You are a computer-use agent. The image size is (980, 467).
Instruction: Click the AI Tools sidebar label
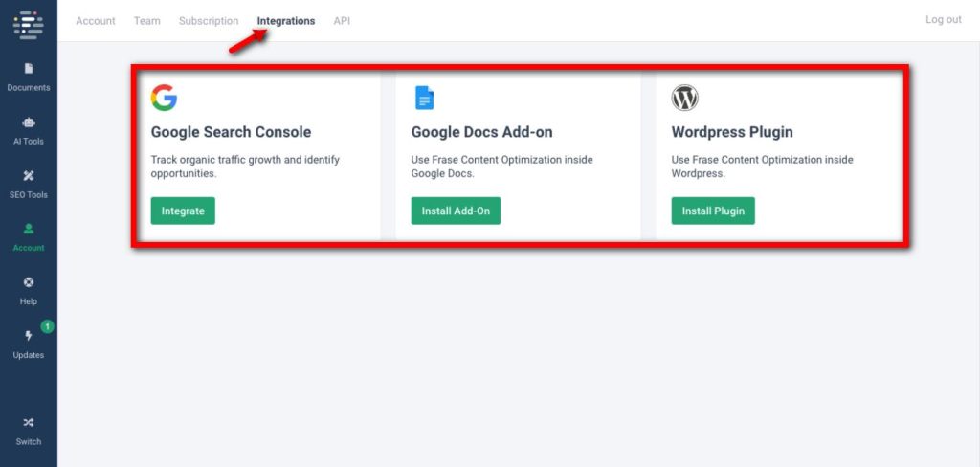pos(29,142)
